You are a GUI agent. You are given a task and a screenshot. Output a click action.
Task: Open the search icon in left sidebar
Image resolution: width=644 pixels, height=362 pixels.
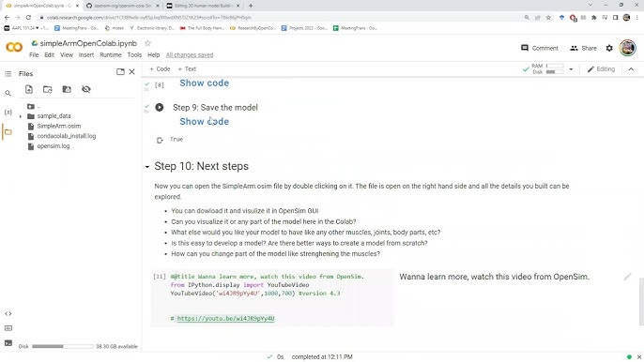pos(8,93)
